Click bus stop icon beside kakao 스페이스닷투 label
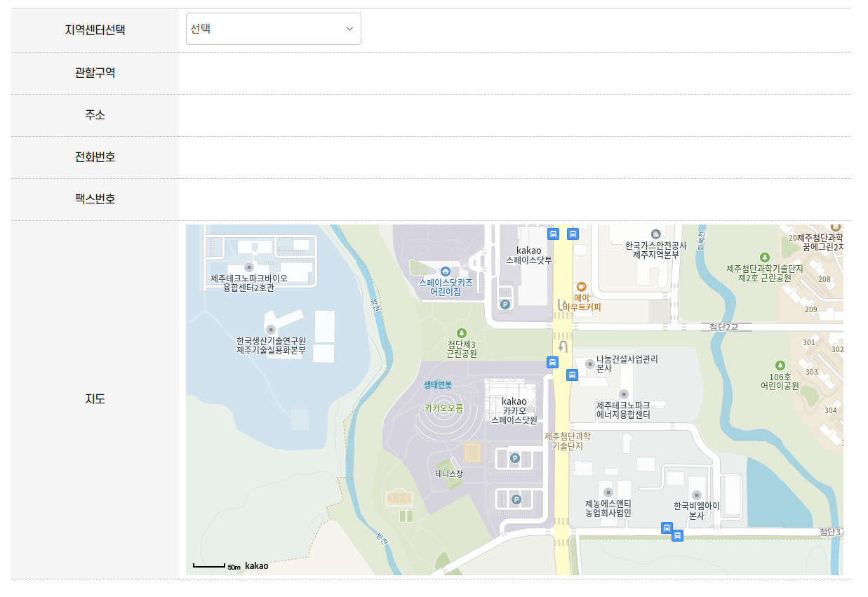This screenshot has width=868, height=597. 553,234
